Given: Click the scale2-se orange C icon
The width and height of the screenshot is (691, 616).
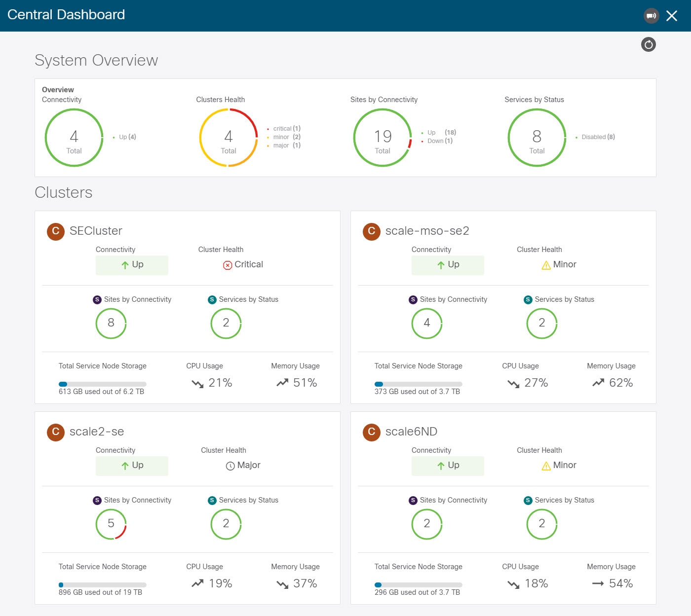Looking at the screenshot, I should [x=56, y=432].
